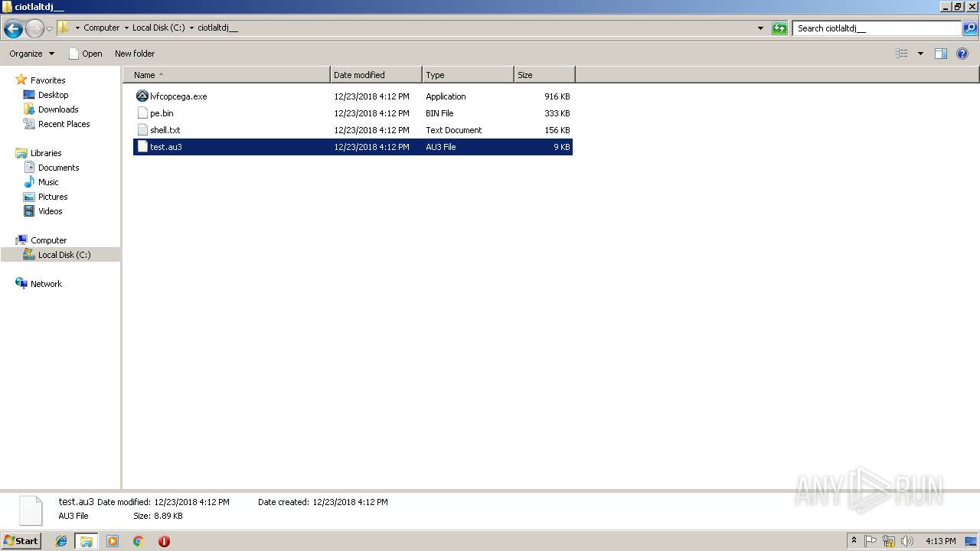The height and width of the screenshot is (551, 980).
Task: Click the Search ciotlaltdj__ box
Action: pos(877,28)
